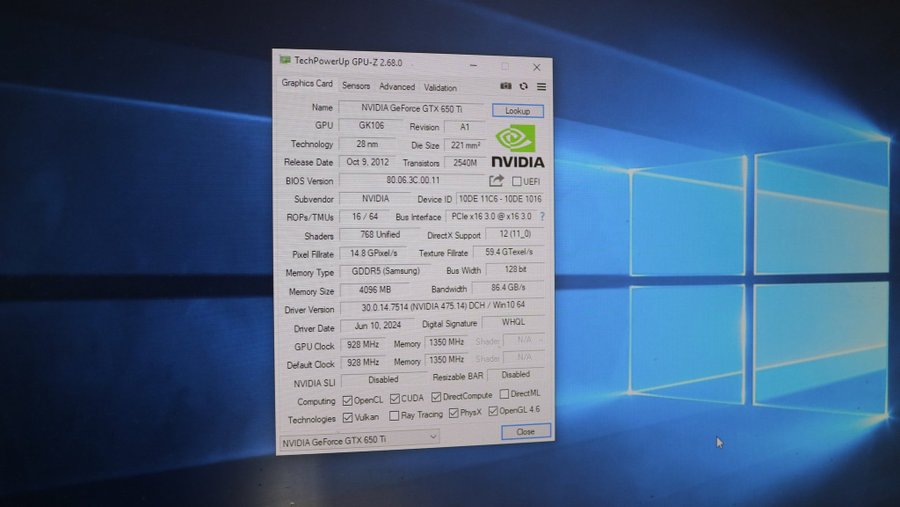Click the Texture Fillrate field 59.4 GTexel/s

509,251
